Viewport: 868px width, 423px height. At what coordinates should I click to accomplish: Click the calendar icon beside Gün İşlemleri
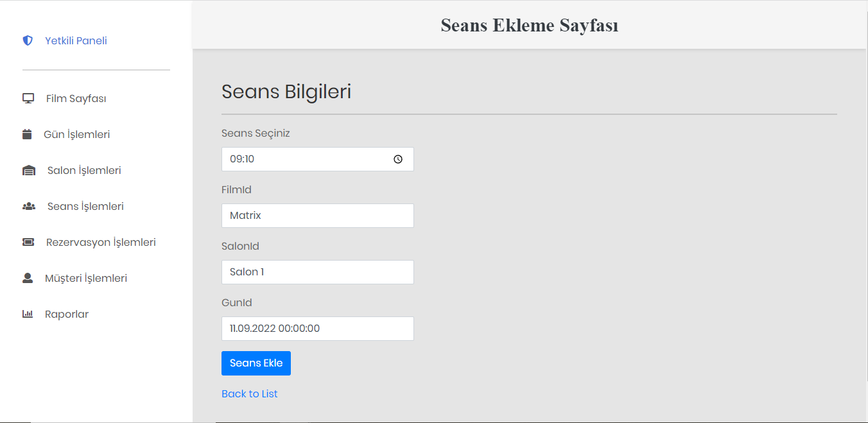point(26,134)
